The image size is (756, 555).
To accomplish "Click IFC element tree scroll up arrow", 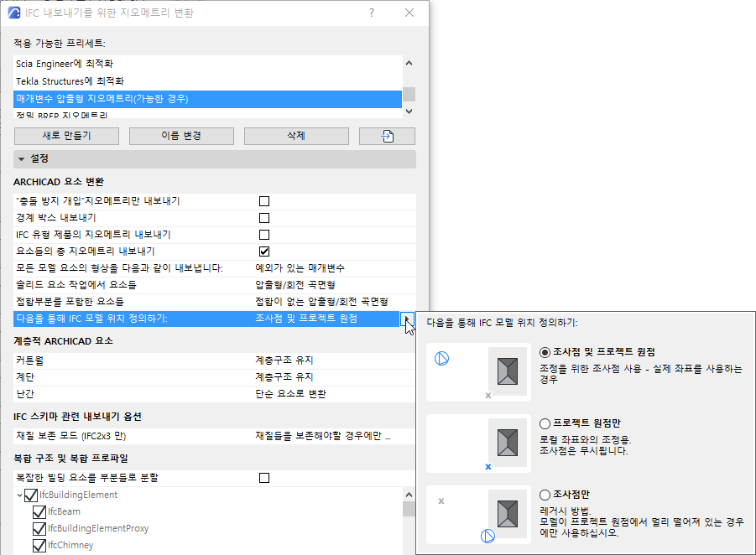I will click(x=409, y=495).
